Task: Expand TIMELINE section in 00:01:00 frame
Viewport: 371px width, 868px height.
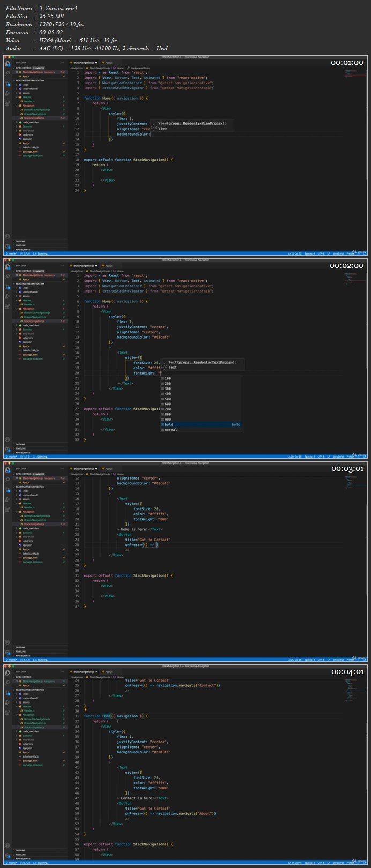Action: (40, 245)
